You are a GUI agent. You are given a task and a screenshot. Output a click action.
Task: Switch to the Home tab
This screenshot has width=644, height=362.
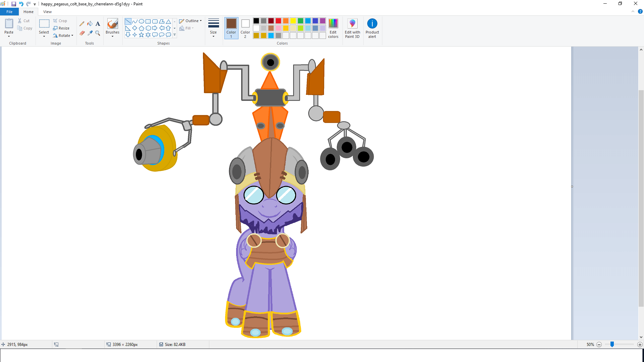[29, 12]
